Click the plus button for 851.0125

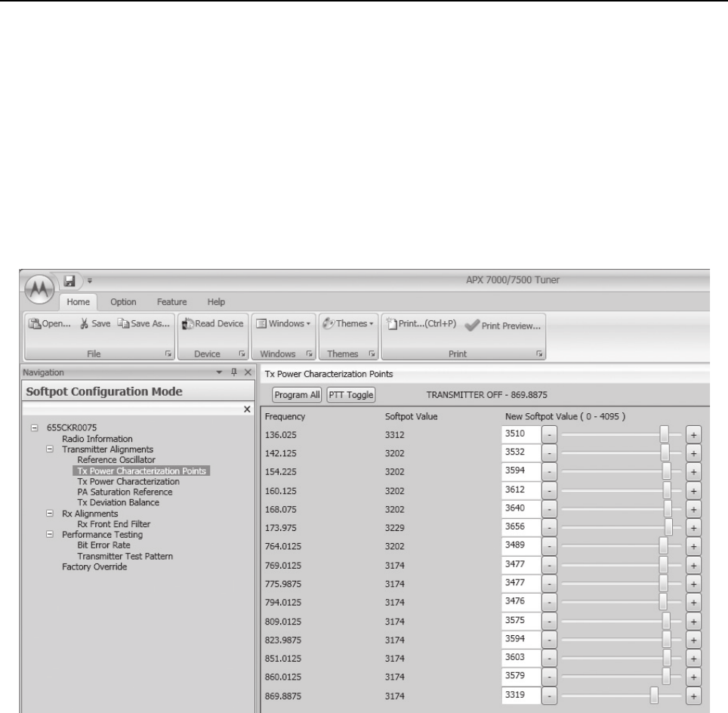693,659
